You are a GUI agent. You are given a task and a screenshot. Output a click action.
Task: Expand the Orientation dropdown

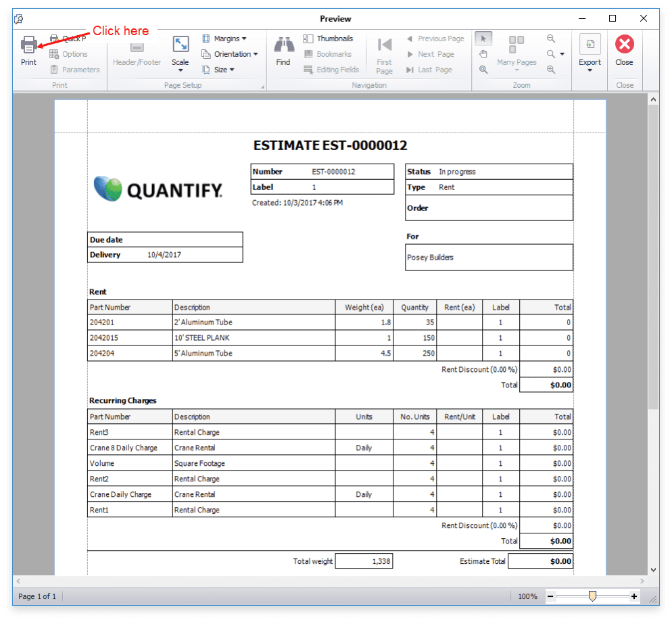[230, 54]
